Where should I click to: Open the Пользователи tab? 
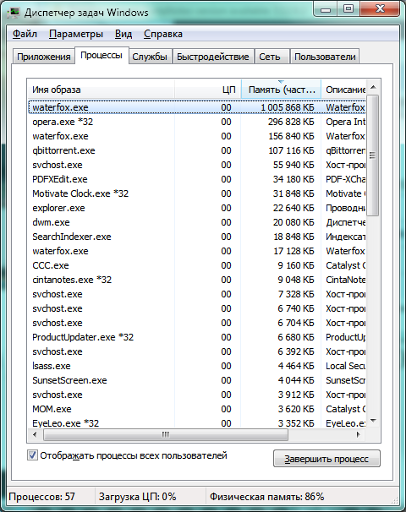[x=325, y=57]
